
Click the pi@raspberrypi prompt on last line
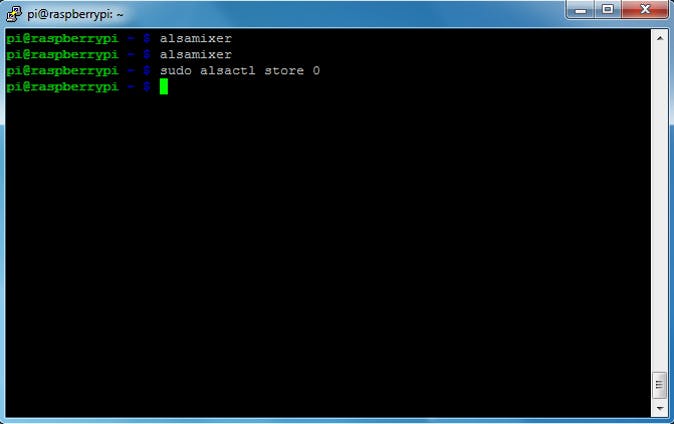[x=62, y=87]
